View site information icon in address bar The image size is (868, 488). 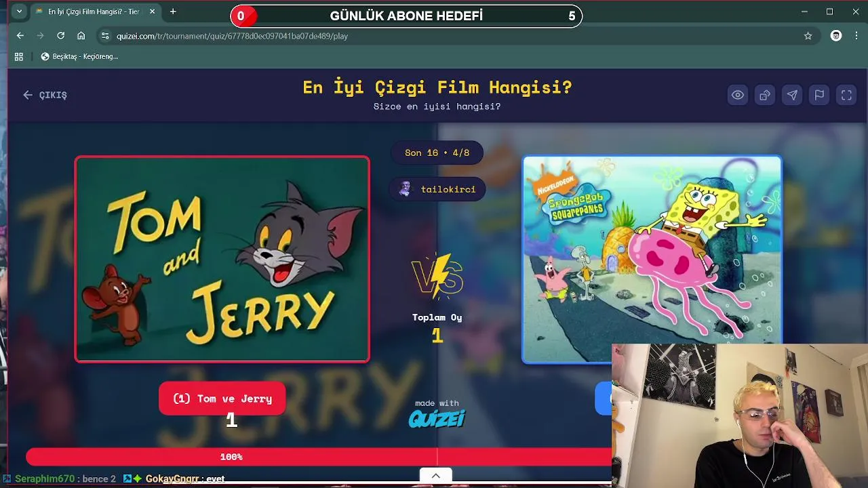tap(104, 36)
